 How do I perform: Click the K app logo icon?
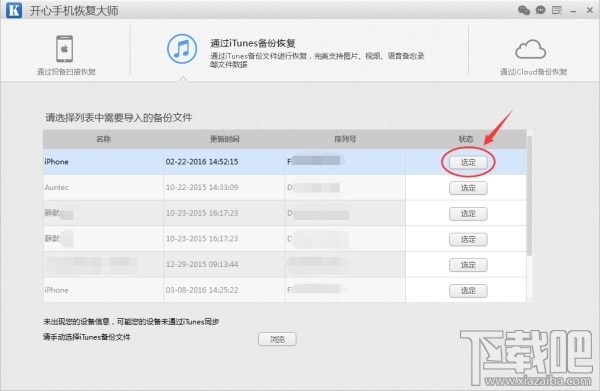(14, 10)
